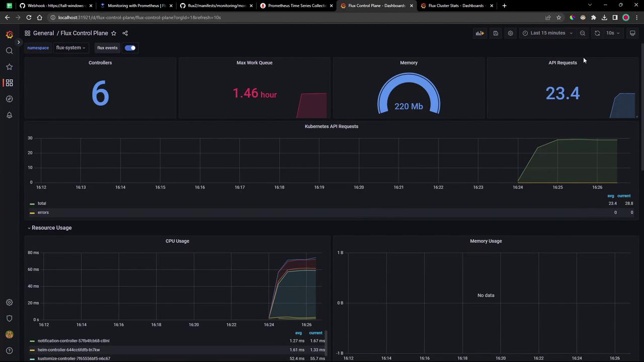
Task: Share the dashboard using the share icon
Action: pyautogui.click(x=125, y=33)
